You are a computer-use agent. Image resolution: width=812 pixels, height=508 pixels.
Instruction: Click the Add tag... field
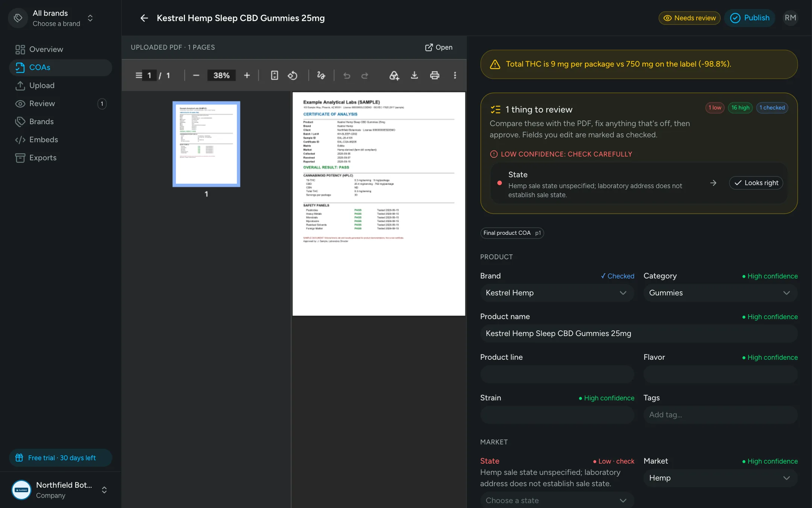coord(720,415)
